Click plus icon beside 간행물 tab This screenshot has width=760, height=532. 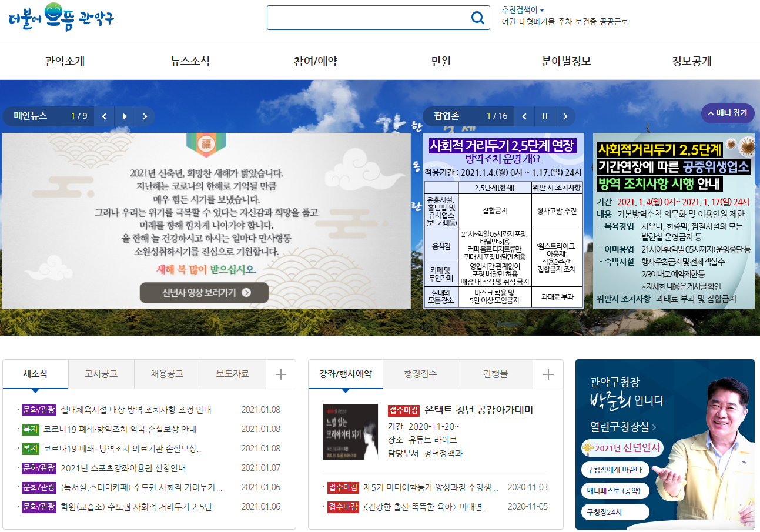pos(548,374)
